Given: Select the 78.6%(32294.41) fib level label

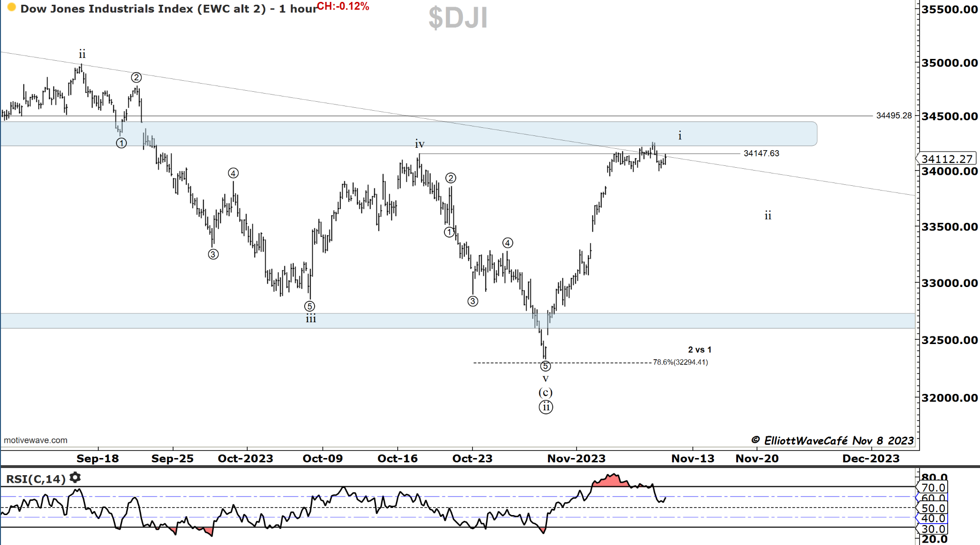Looking at the screenshot, I should click(680, 362).
